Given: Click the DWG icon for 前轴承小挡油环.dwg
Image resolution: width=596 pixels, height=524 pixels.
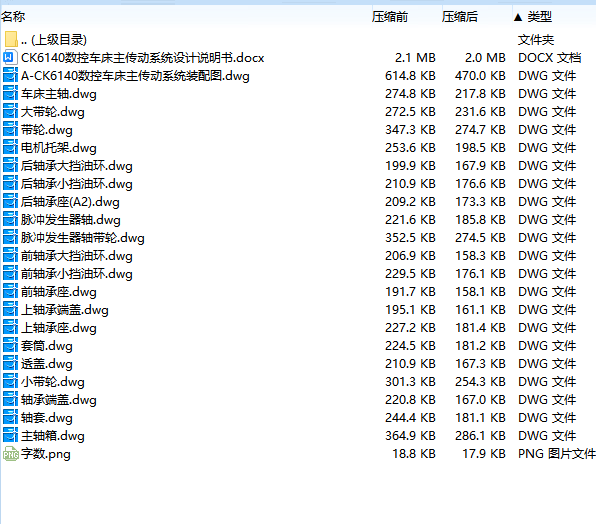Looking at the screenshot, I should pos(10,274).
